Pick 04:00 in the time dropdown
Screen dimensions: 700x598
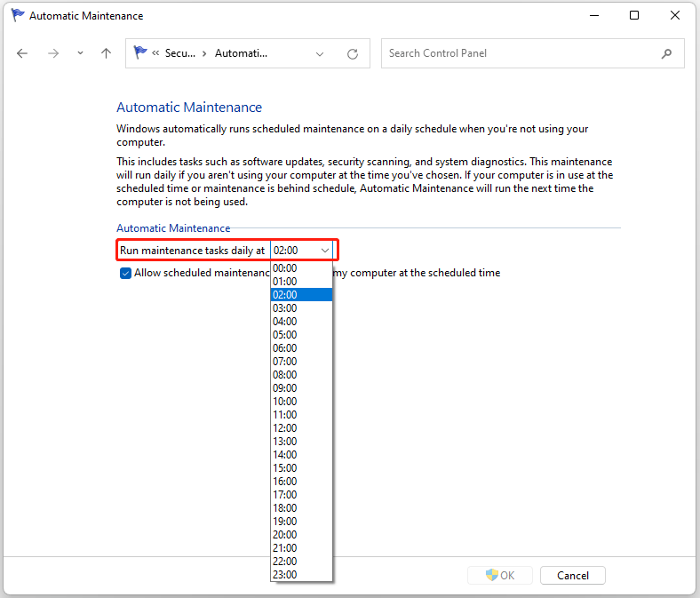tap(301, 322)
